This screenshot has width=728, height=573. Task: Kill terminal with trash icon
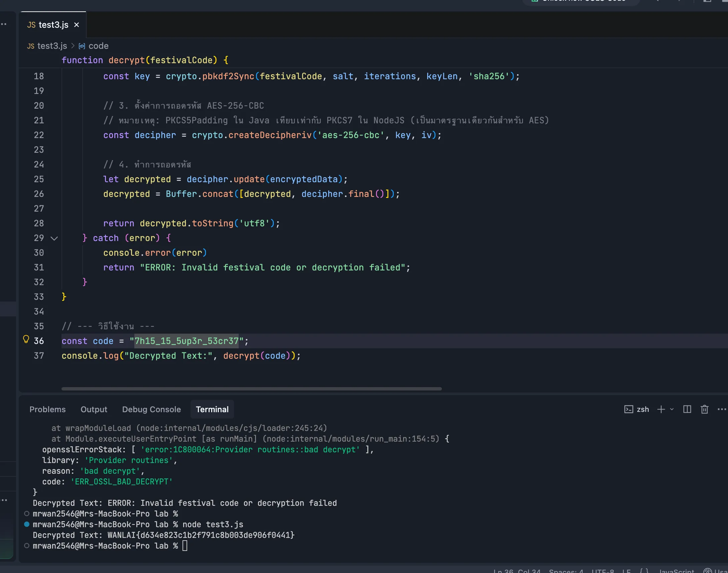704,409
